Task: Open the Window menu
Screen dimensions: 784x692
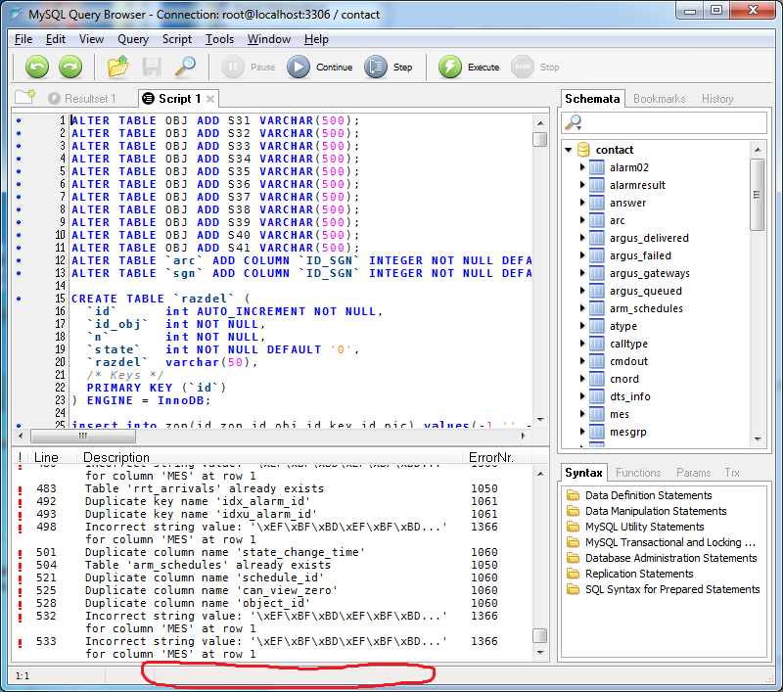Action: pyautogui.click(x=269, y=39)
